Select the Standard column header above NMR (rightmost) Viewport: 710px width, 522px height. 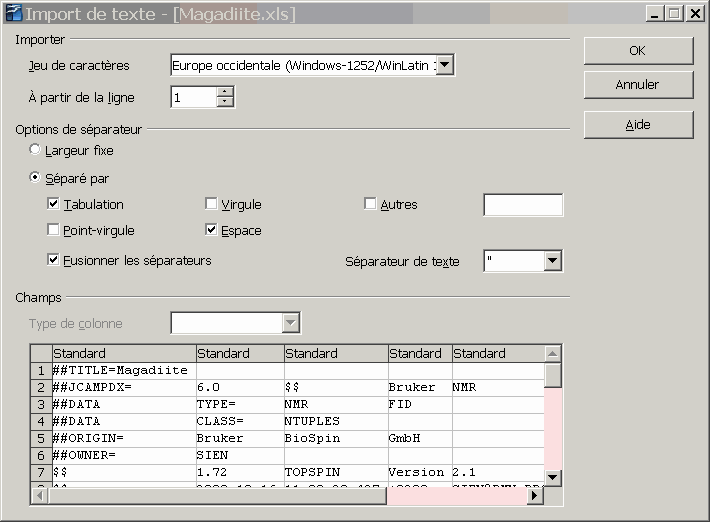tap(498, 354)
